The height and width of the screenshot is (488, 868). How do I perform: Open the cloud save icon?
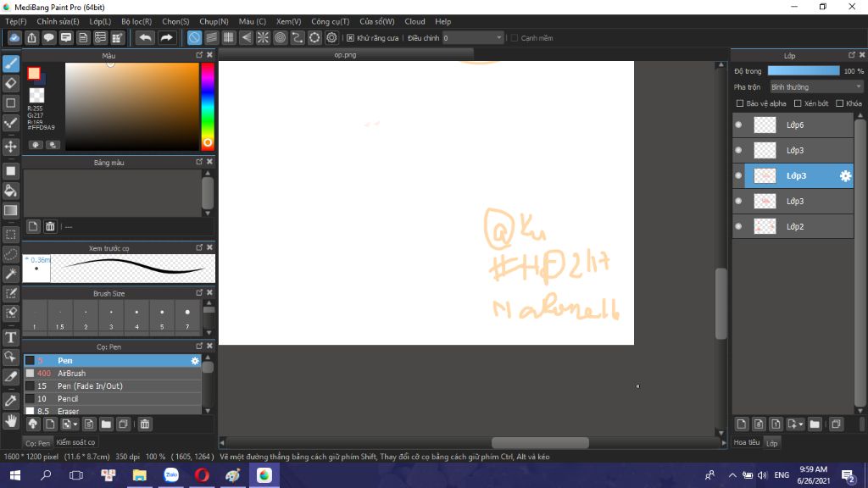[x=14, y=37]
